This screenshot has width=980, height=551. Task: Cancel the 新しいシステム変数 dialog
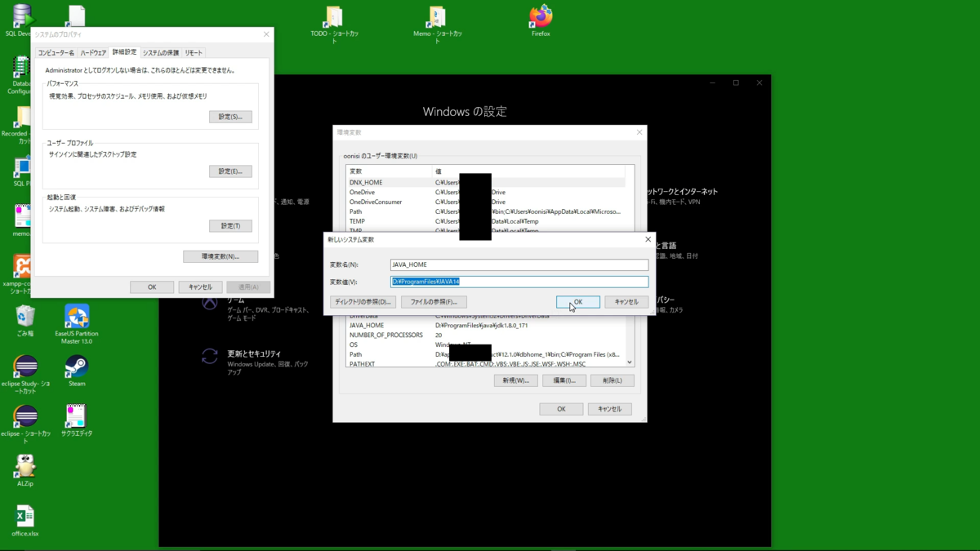[x=626, y=302]
